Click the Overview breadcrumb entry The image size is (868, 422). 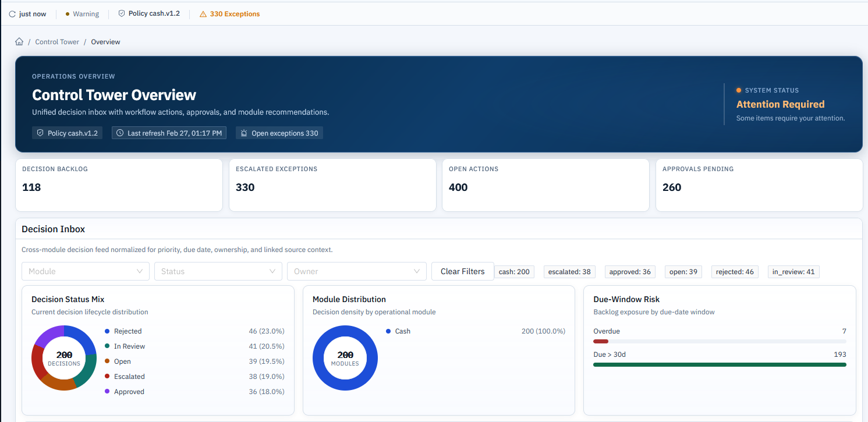click(x=105, y=41)
